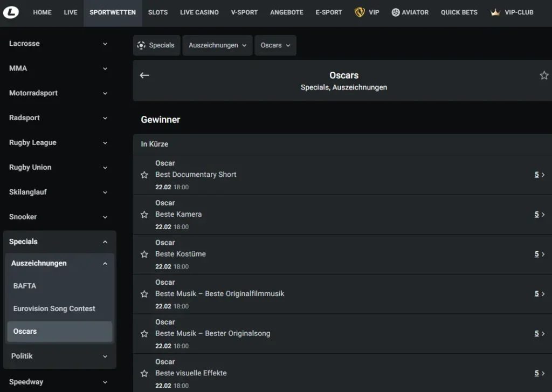Toggle favorite star for Beste visuelle Effekte
The width and height of the screenshot is (552, 392).
(x=144, y=373)
